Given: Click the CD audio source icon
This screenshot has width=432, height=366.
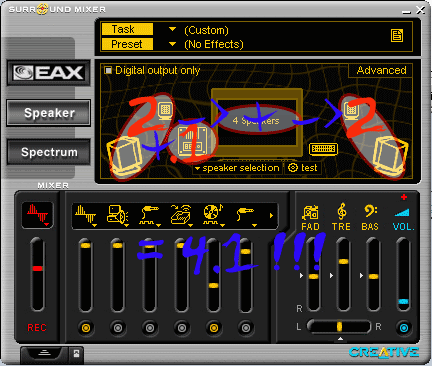Looking at the screenshot, I should (213, 214).
